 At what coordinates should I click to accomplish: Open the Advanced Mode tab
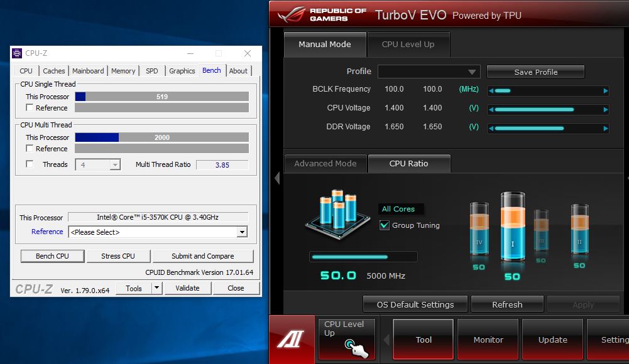(325, 164)
